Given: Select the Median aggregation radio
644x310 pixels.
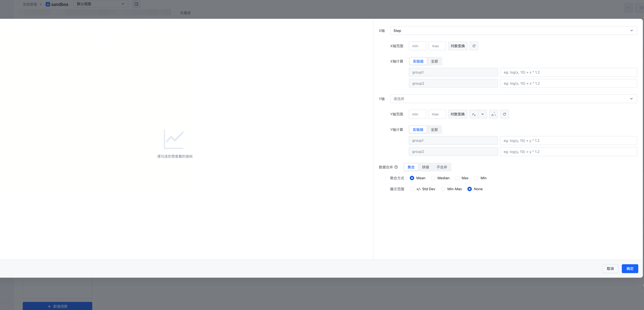Looking at the screenshot, I should (x=433, y=178).
